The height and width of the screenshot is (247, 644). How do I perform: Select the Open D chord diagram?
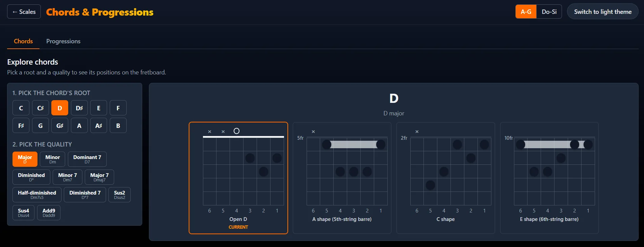pyautogui.click(x=238, y=178)
